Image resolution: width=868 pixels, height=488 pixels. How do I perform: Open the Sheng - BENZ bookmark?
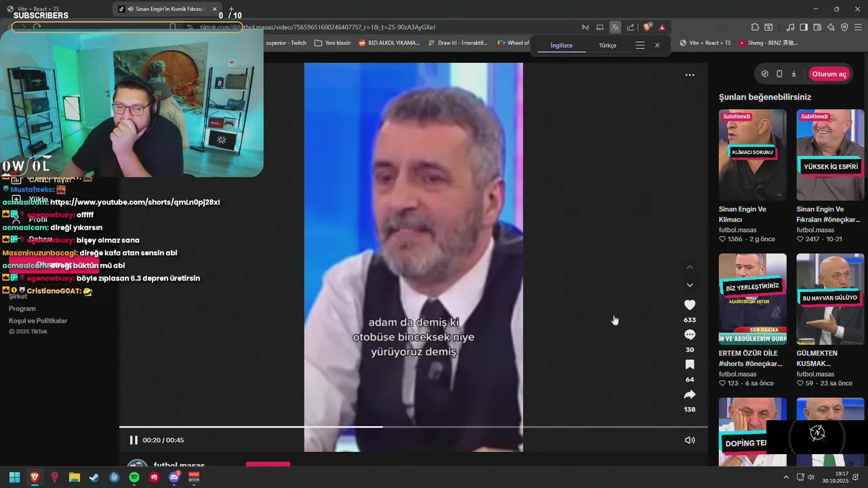pyautogui.click(x=768, y=43)
